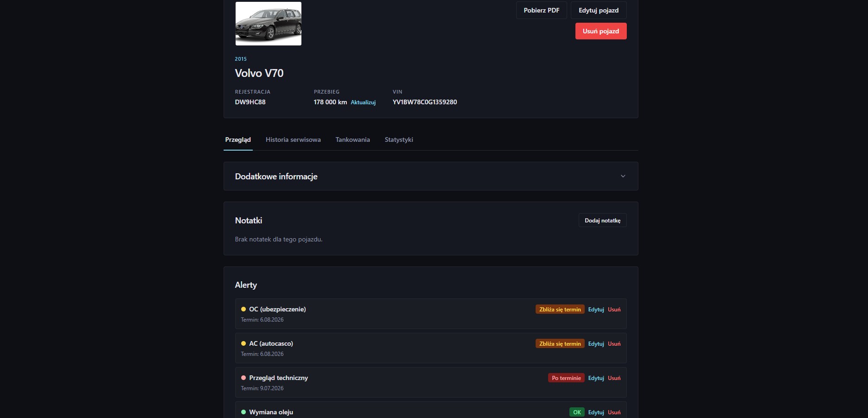Delete the AC (autocasco) alert
The image size is (868, 418).
click(614, 344)
